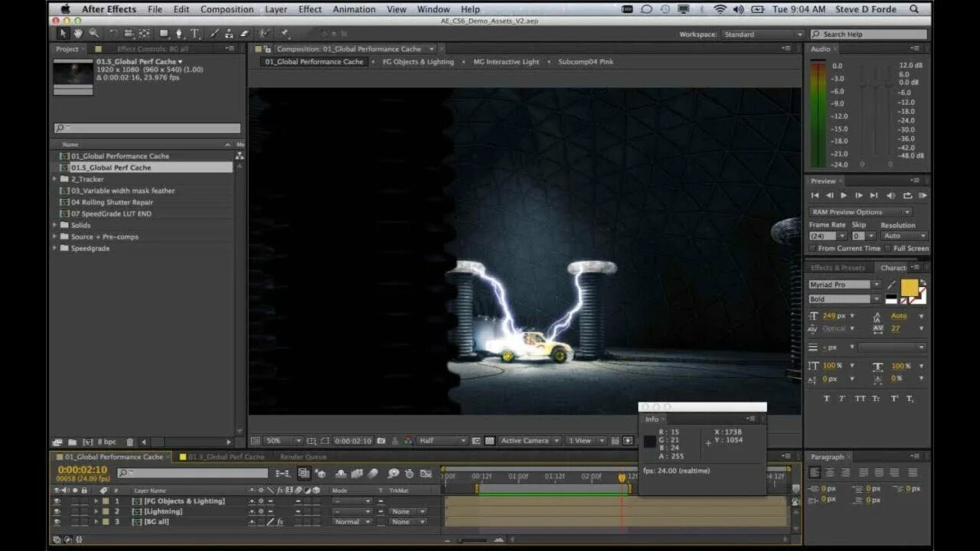Image resolution: width=980 pixels, height=551 pixels.
Task: Open the composition mini-flowchart icon
Action: pos(283,473)
